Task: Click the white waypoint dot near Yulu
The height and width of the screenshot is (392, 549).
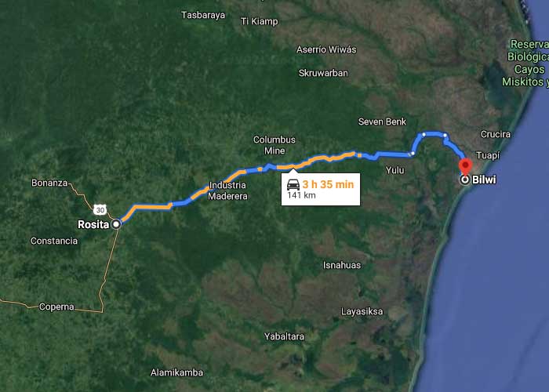Action: [x=413, y=154]
